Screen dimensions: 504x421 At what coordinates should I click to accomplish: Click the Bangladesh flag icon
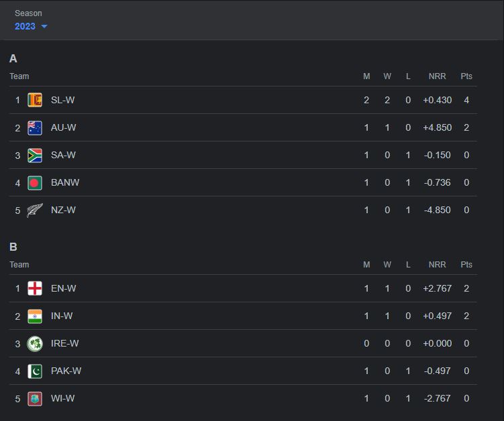(x=35, y=182)
